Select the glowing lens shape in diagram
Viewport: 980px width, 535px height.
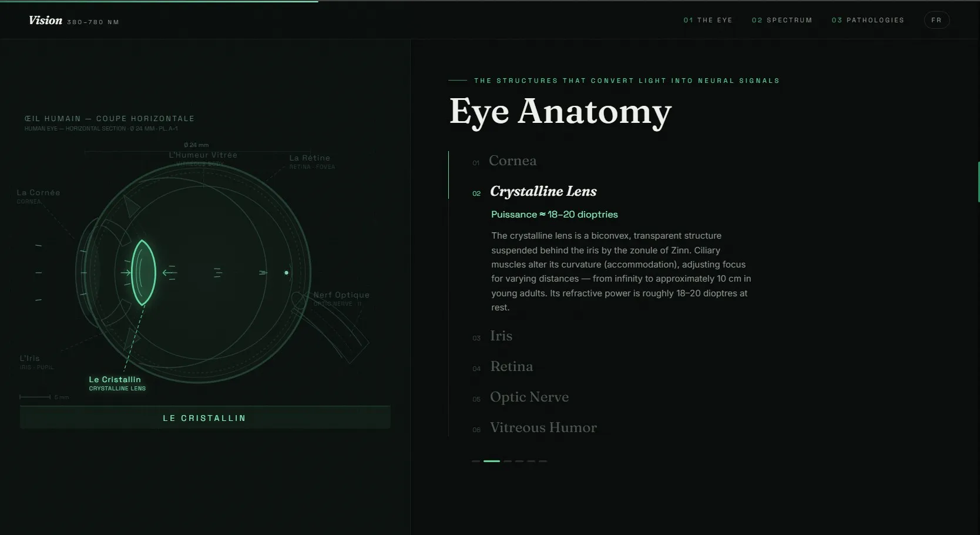point(143,272)
